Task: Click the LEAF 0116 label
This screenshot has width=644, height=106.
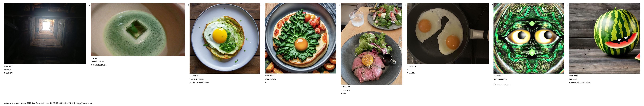Action: (x=411, y=66)
